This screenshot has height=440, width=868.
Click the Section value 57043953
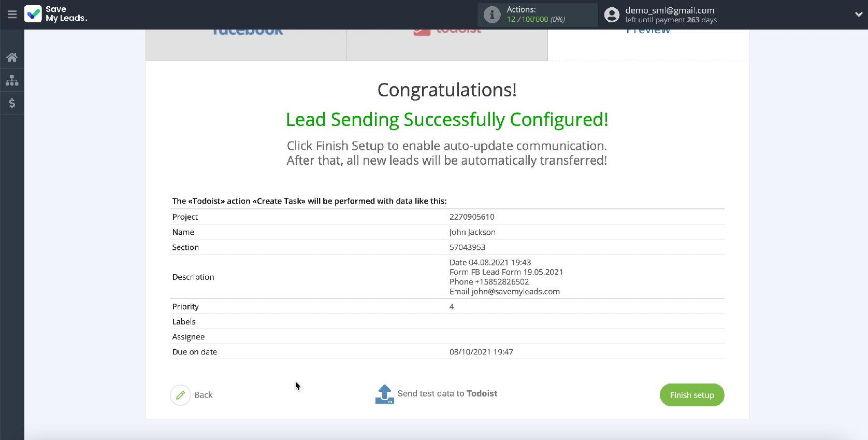[467, 247]
